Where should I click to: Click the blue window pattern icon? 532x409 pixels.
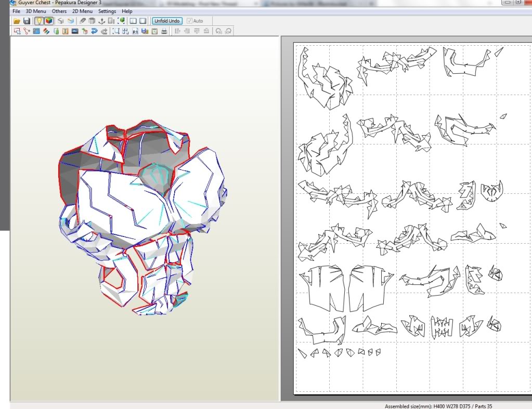(x=36, y=31)
